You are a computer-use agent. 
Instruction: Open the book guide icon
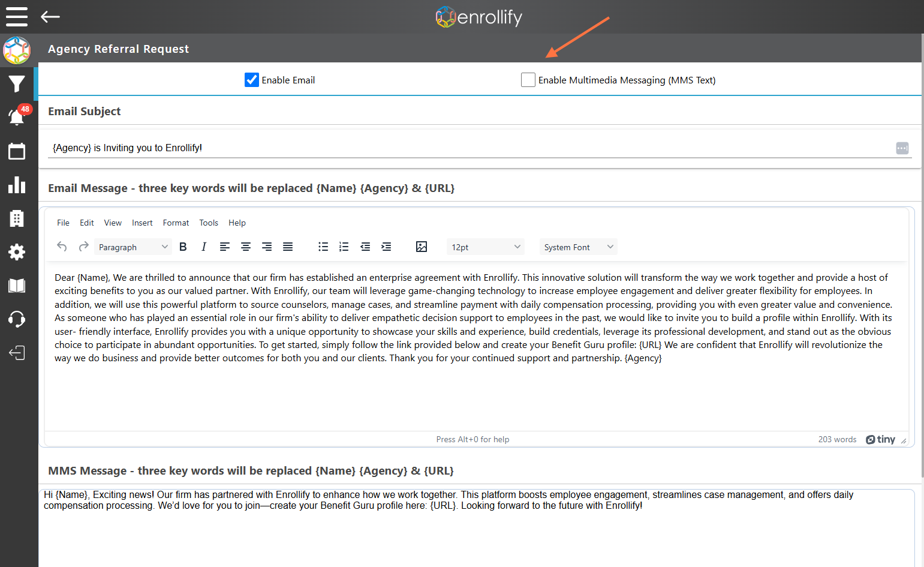(x=17, y=286)
